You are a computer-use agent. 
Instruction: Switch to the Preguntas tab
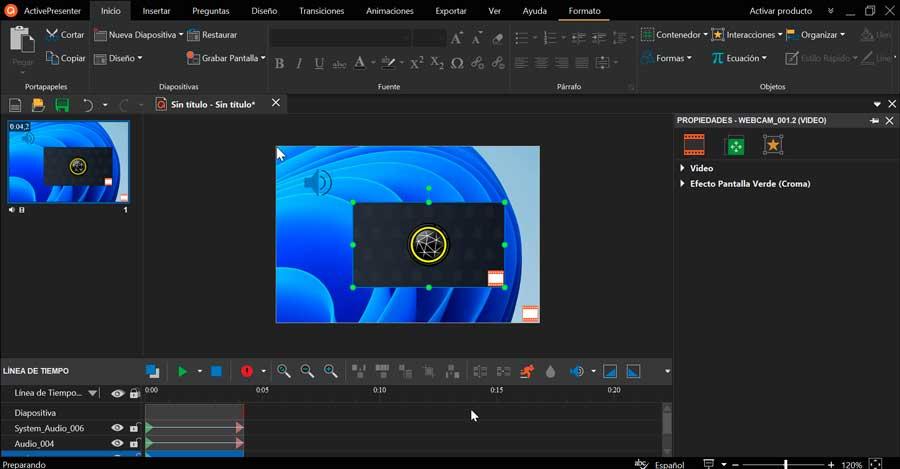(211, 11)
